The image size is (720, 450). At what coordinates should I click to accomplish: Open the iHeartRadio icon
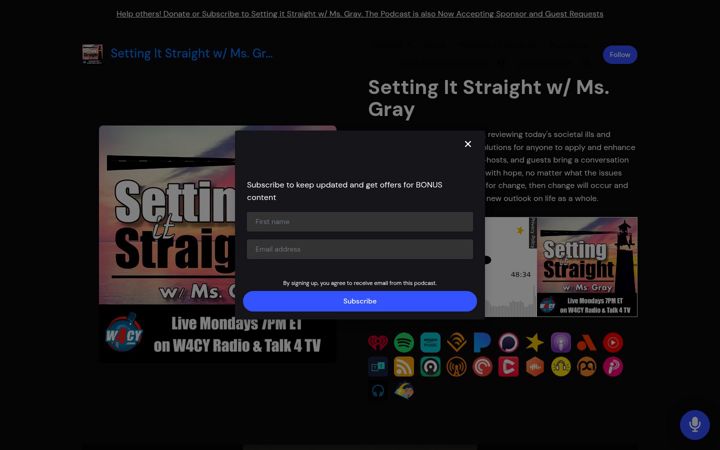pyautogui.click(x=378, y=343)
